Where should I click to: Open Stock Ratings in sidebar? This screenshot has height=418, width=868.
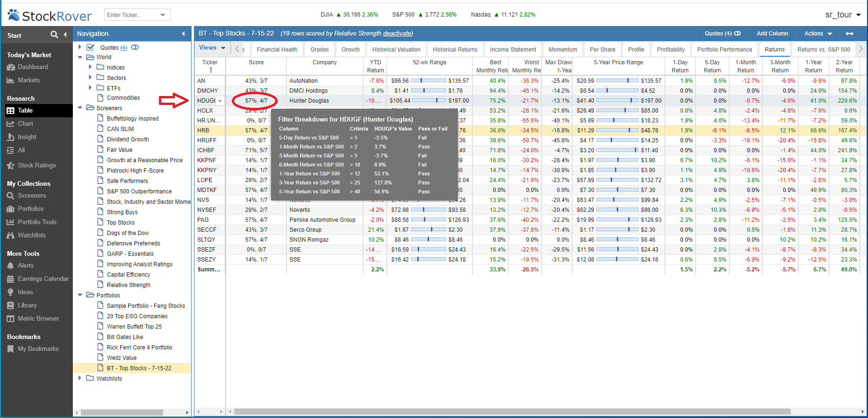(31, 165)
